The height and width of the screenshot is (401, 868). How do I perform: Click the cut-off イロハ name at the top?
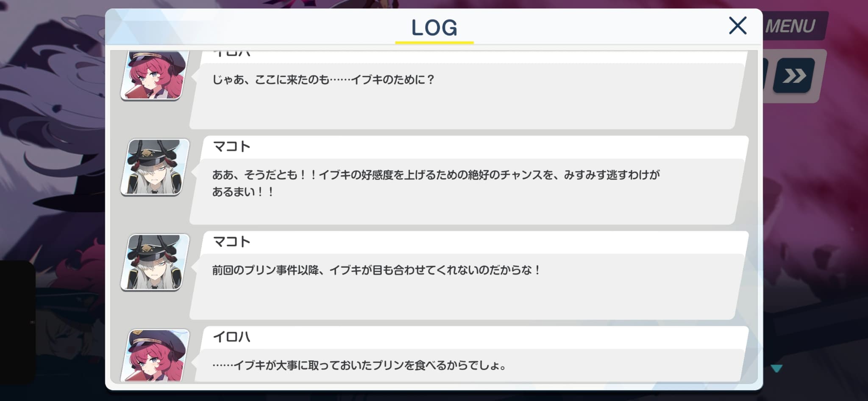[232, 53]
